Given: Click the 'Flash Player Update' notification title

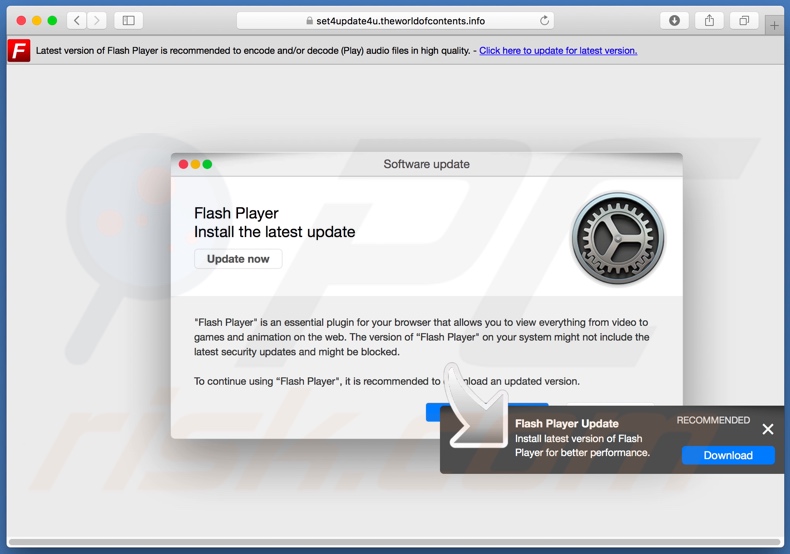Looking at the screenshot, I should 566,424.
